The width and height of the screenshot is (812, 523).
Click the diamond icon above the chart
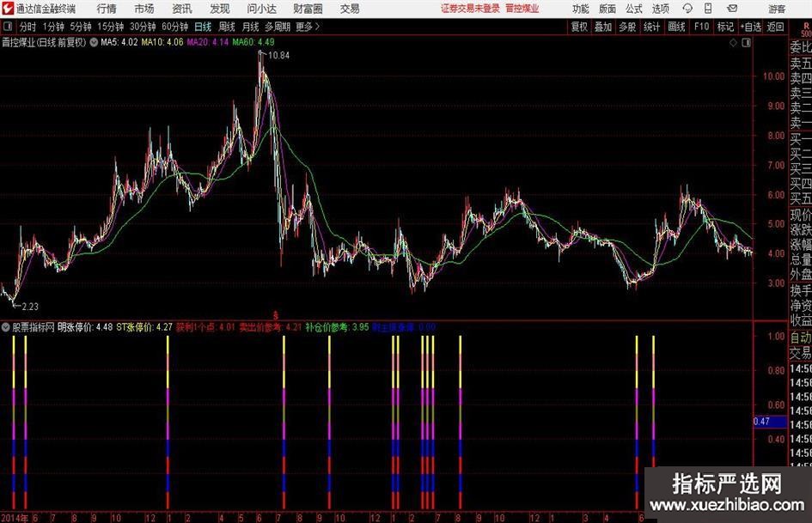[x=733, y=43]
